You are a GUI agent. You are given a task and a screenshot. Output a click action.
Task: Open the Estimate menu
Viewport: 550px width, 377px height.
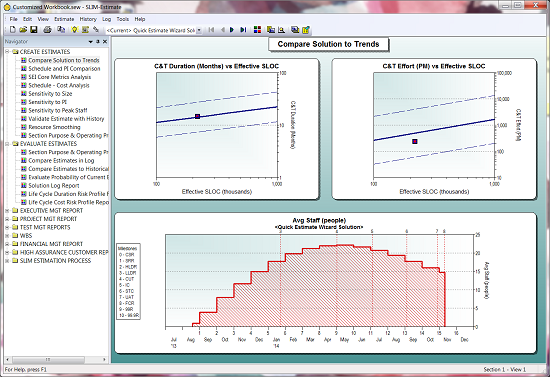pyautogui.click(x=64, y=19)
